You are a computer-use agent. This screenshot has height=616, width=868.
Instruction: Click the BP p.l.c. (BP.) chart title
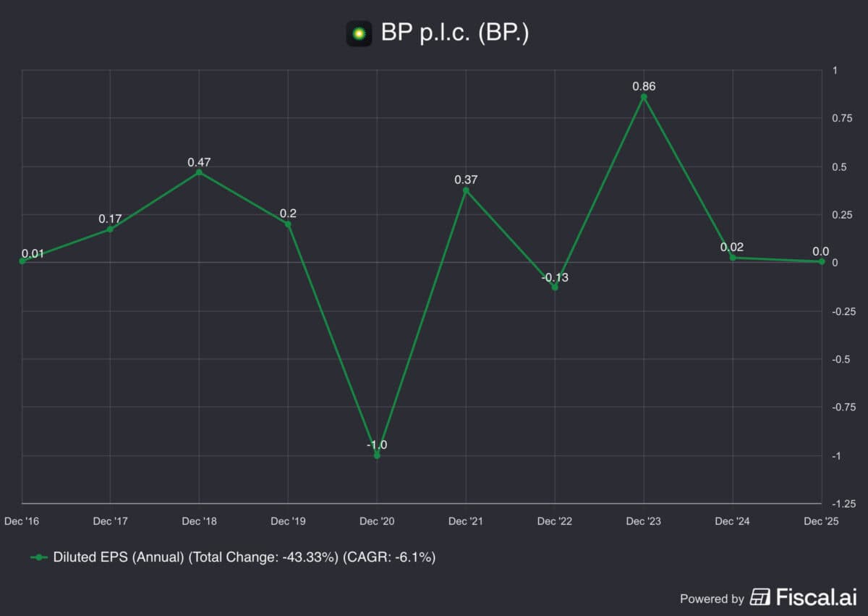[455, 33]
